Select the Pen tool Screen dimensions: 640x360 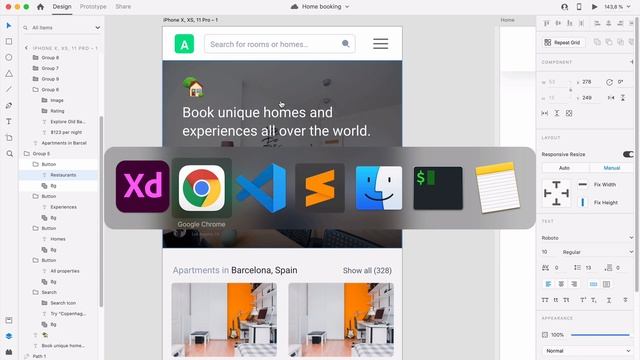9,105
